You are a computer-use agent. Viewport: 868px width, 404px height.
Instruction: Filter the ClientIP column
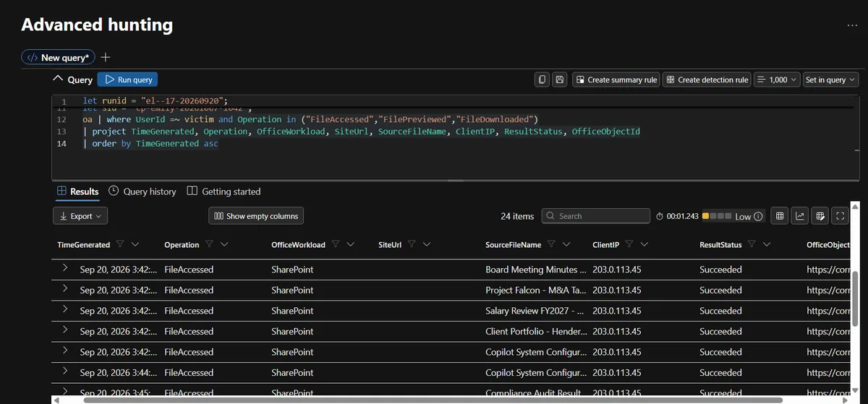[x=629, y=244]
